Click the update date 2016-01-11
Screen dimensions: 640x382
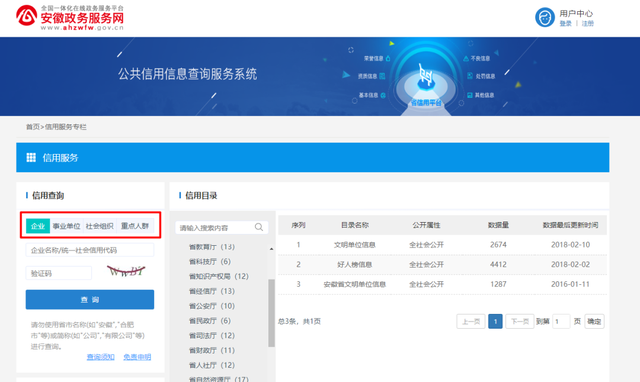(570, 284)
